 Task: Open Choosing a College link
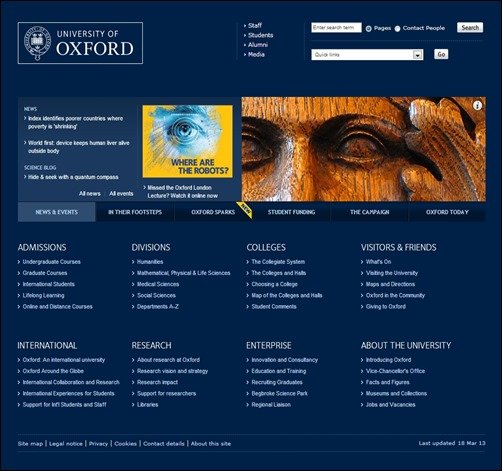click(274, 284)
